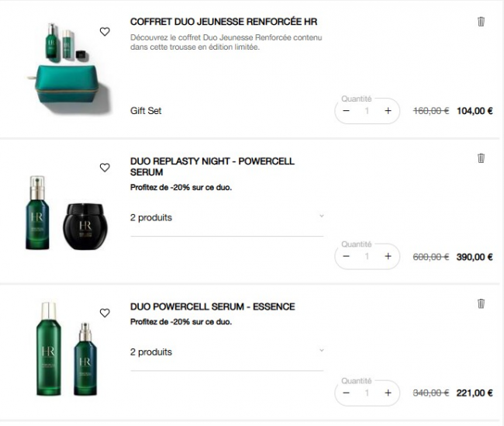Viewport: 504px width, 426px height.
Task: Reduce quantity for Duo Replasty Night
Action: (346, 256)
